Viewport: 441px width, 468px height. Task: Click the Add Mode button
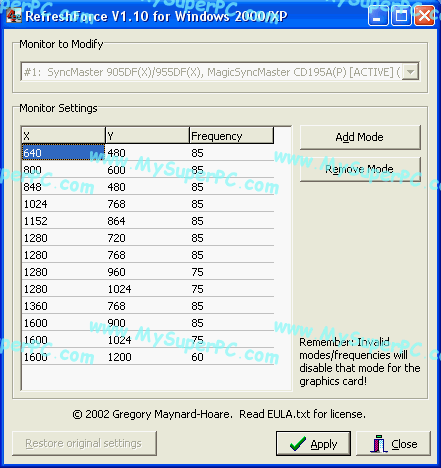tap(360, 137)
